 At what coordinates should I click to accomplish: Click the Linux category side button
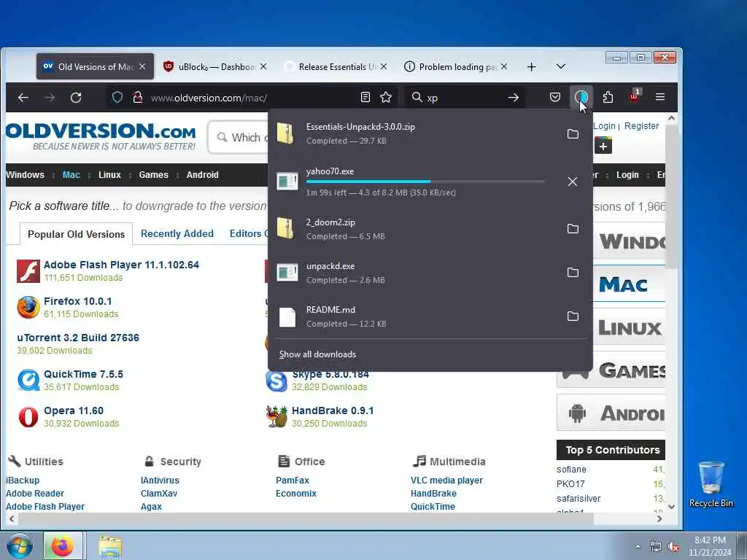pos(629,327)
